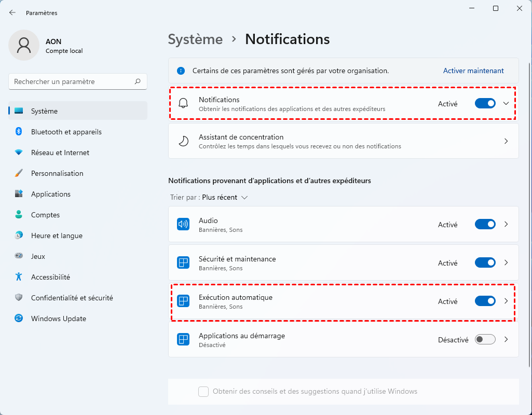Click the AON account avatar

[24, 45]
